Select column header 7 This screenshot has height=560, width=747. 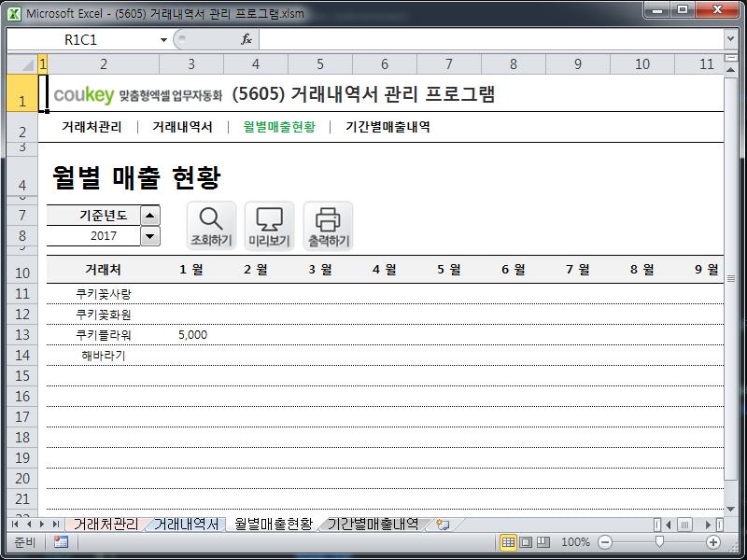click(449, 63)
